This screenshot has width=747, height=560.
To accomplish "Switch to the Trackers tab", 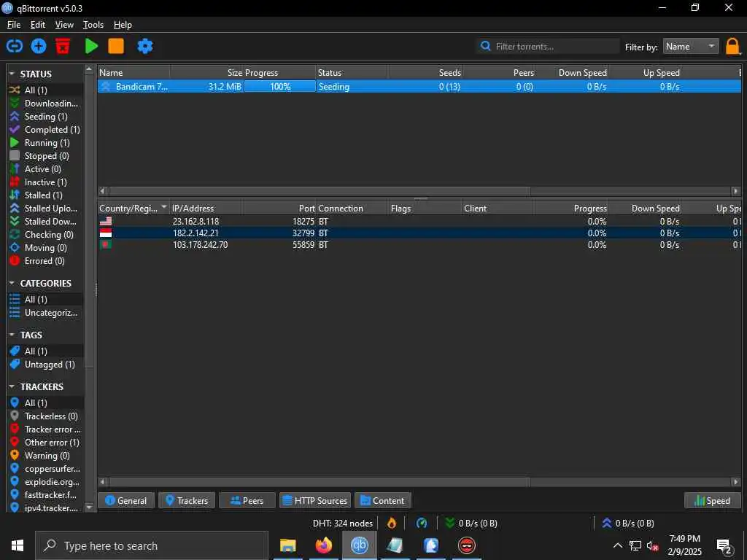I will tap(187, 500).
